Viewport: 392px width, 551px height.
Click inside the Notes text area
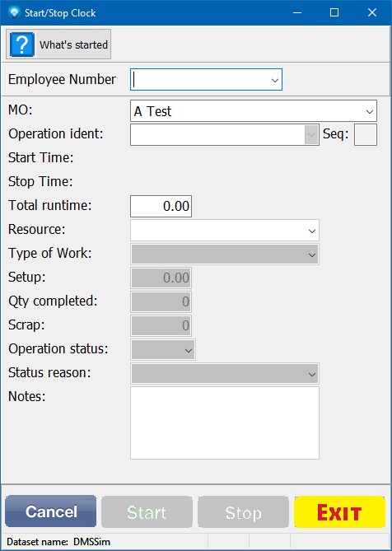pyautogui.click(x=225, y=423)
